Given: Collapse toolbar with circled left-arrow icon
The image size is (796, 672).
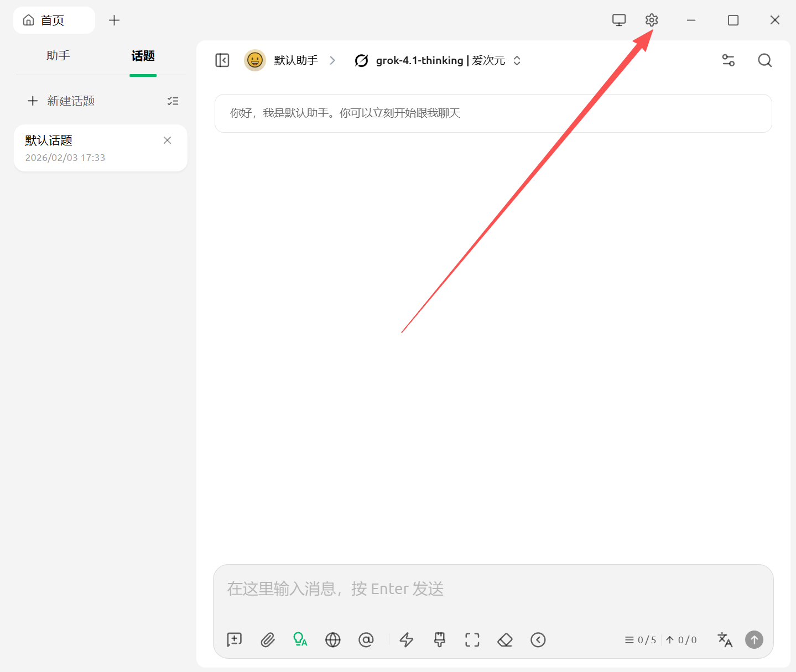Looking at the screenshot, I should click(x=538, y=640).
